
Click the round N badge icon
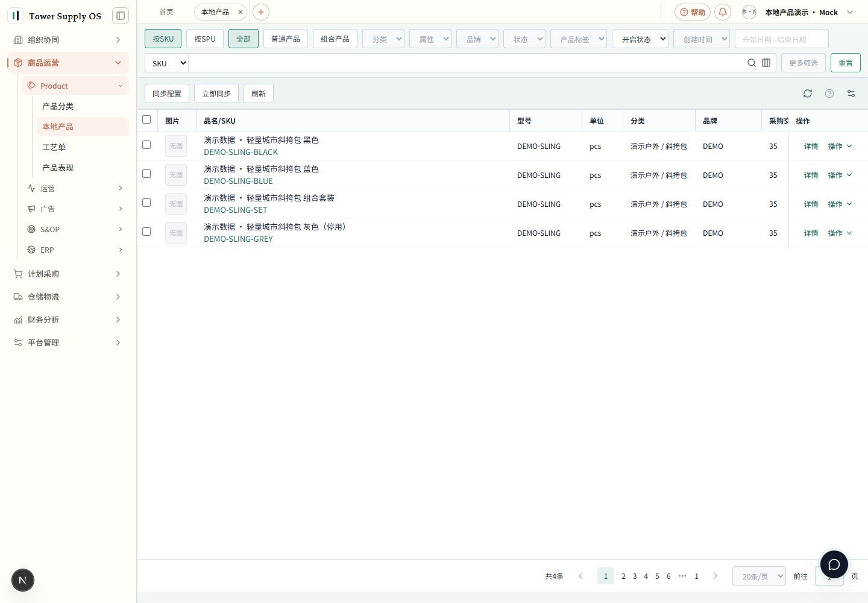tap(23, 580)
